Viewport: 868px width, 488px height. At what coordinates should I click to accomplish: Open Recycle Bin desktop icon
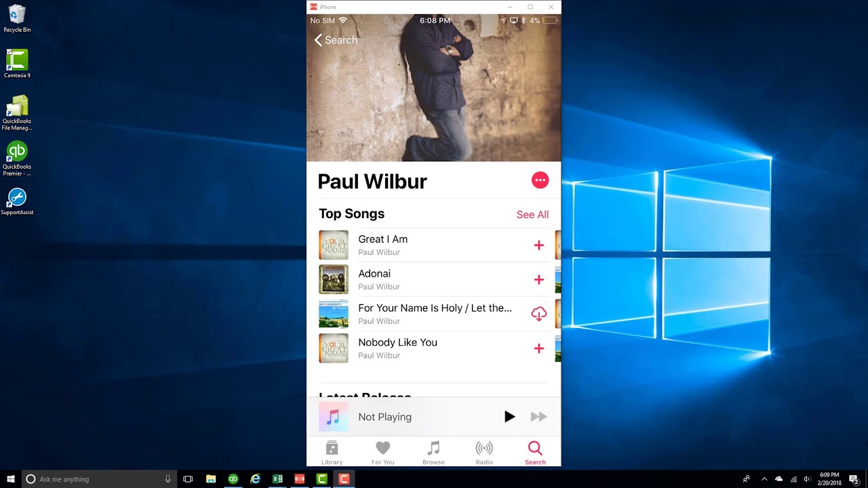click(x=17, y=19)
